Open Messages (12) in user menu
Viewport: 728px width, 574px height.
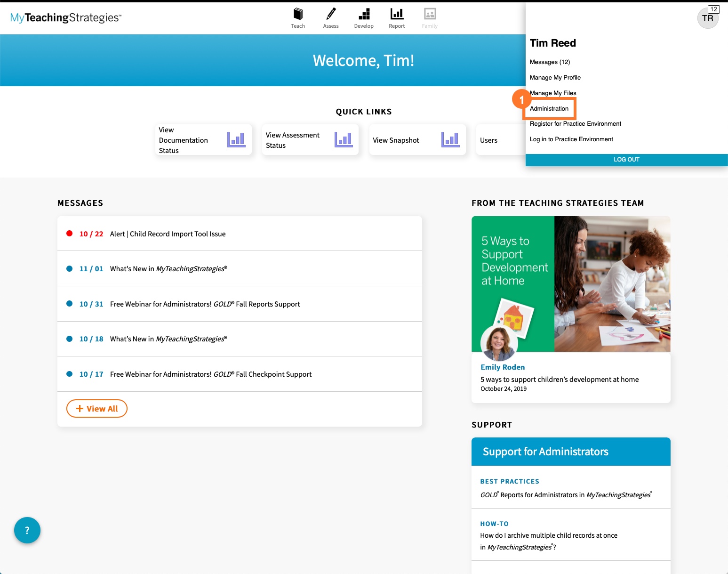[x=550, y=62]
